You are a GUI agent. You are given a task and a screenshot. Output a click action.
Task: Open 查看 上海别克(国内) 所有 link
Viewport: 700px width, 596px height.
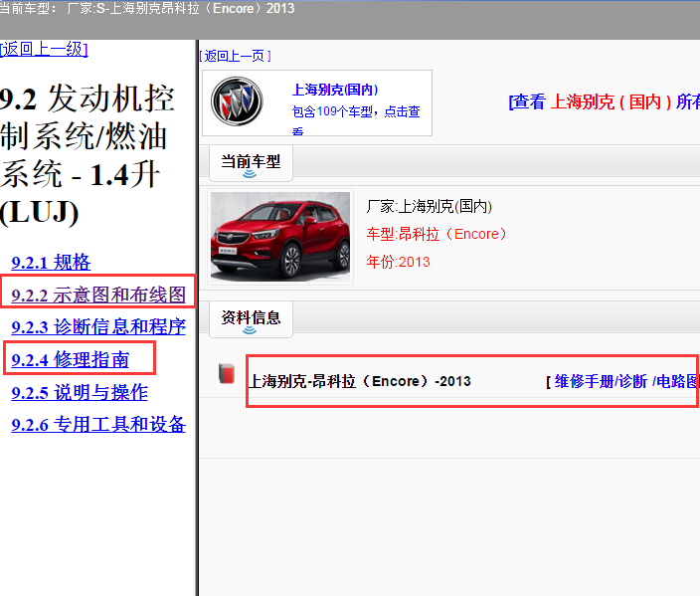(x=604, y=101)
